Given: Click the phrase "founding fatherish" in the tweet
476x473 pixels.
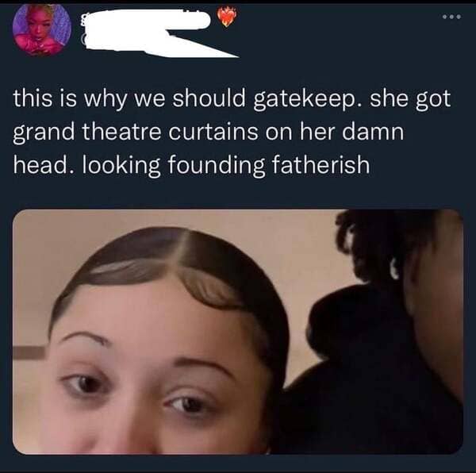Looking at the screenshot, I should 268,165.
